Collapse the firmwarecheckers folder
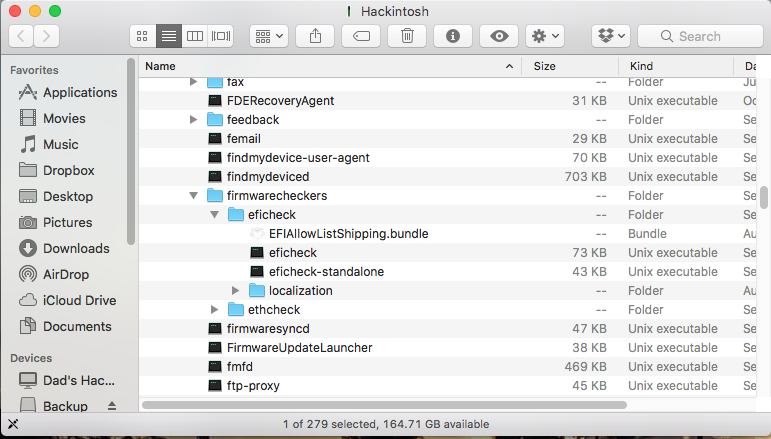 tap(193, 196)
